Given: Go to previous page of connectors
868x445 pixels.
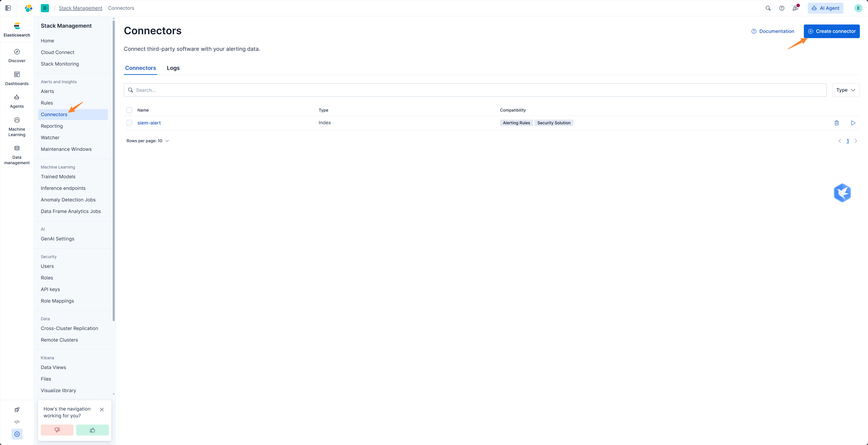Looking at the screenshot, I should [840, 141].
